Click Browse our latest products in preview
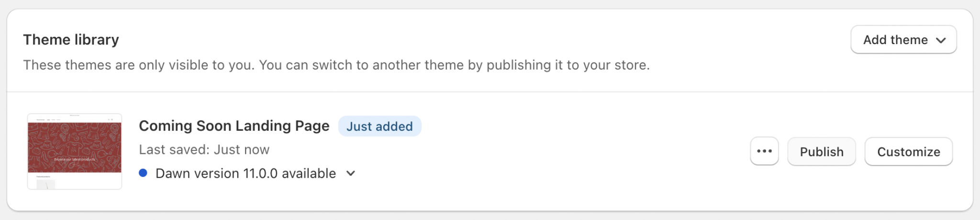 click(75, 159)
